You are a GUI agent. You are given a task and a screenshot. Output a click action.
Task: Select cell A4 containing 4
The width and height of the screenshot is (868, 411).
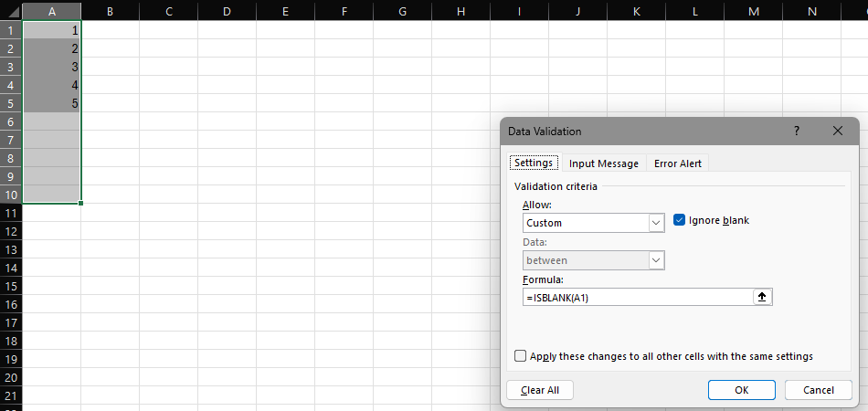pyautogui.click(x=51, y=85)
